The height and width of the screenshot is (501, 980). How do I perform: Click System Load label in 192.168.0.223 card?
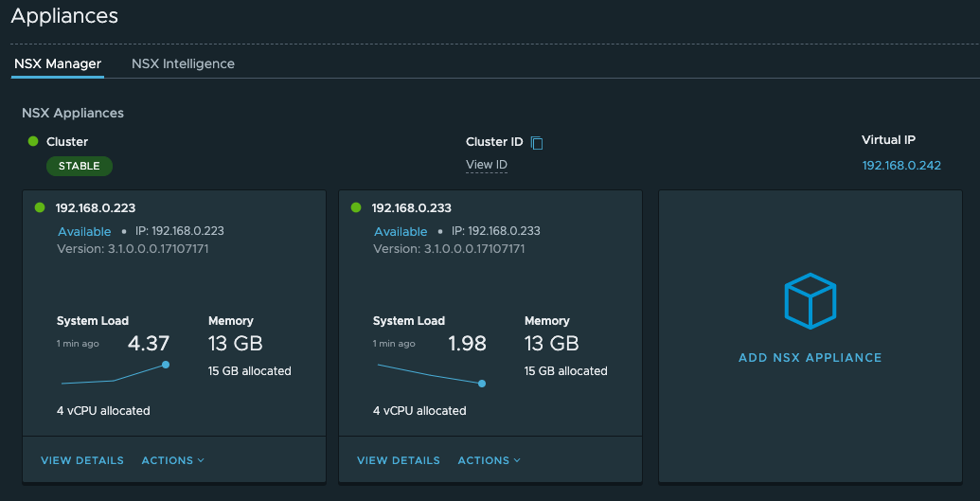93,321
